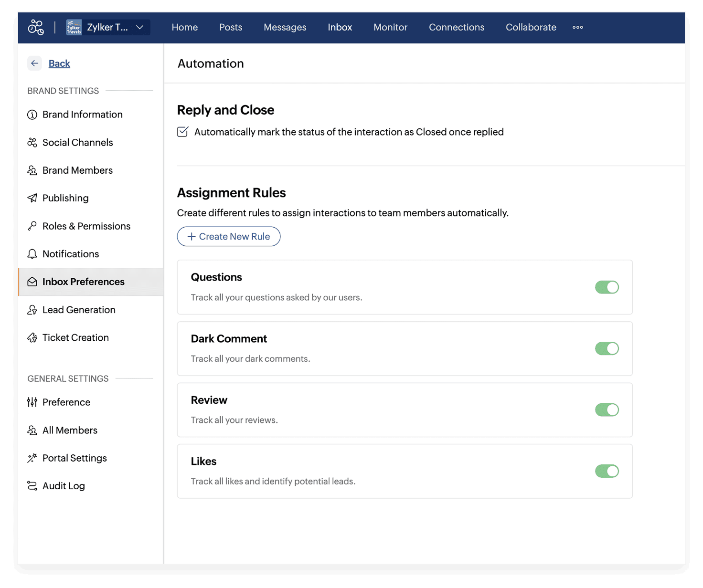Click the Notifications bell icon

[32, 254]
